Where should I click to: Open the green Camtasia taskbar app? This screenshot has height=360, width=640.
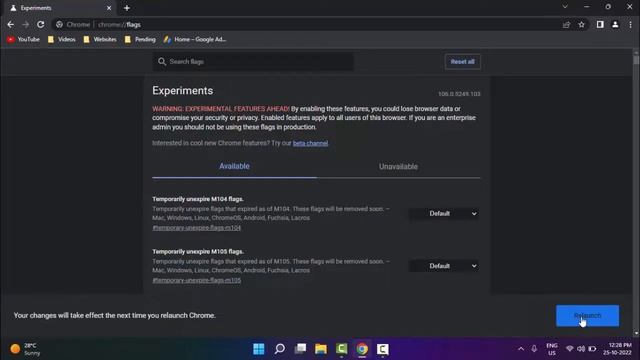(342, 349)
